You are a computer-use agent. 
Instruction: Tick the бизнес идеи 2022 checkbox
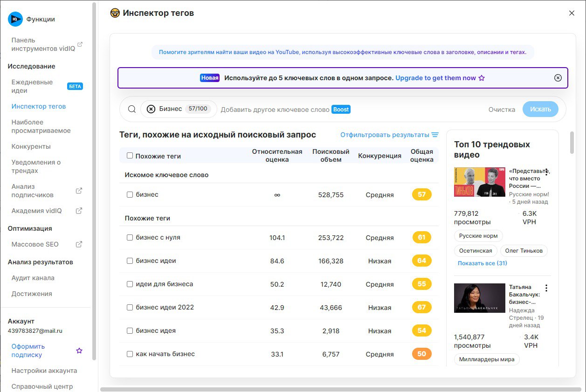pyautogui.click(x=130, y=308)
